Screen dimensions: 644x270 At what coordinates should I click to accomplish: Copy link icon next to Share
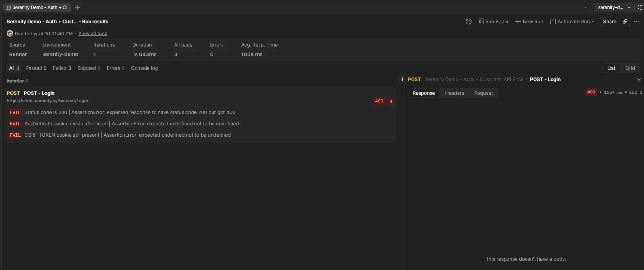coord(625,22)
